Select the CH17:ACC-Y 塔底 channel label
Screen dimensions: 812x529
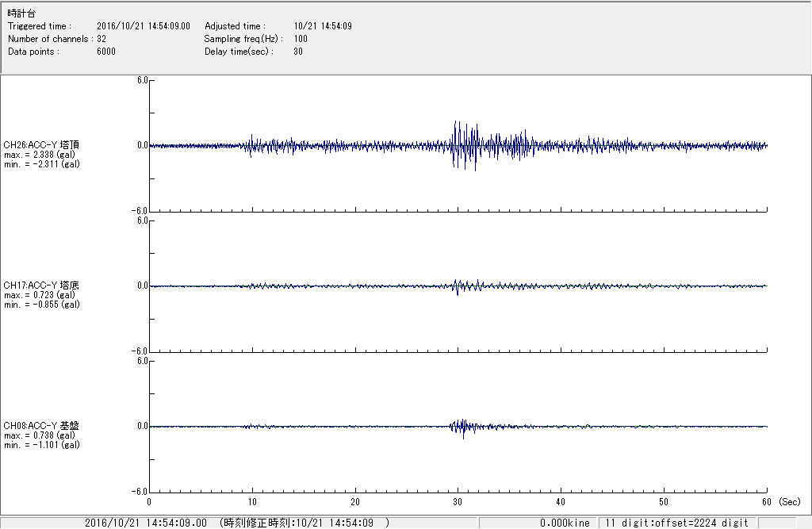click(41, 285)
